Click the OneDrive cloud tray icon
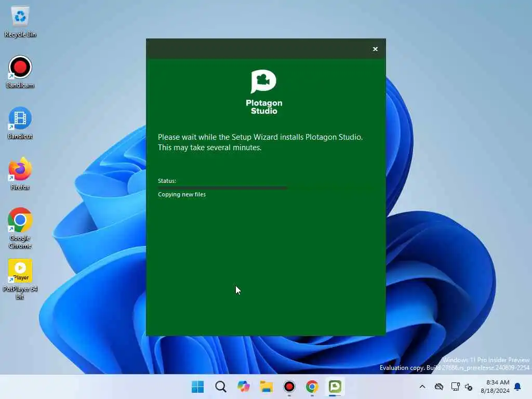 (x=438, y=387)
